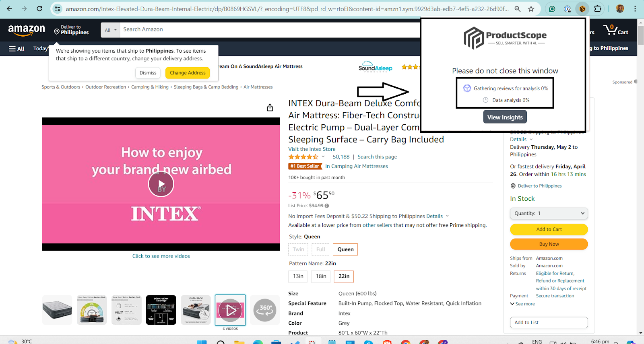Click Click to see more videos link
The width and height of the screenshot is (644, 344).
[161, 256]
